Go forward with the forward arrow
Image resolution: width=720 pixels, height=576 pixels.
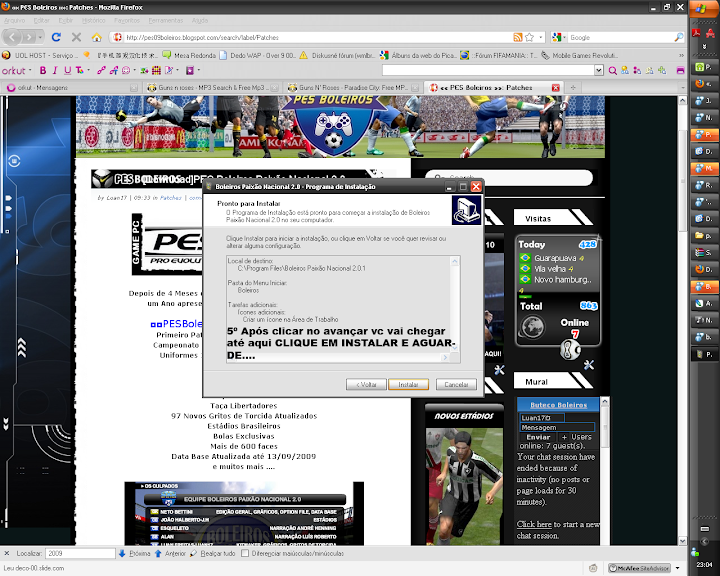(x=29, y=37)
